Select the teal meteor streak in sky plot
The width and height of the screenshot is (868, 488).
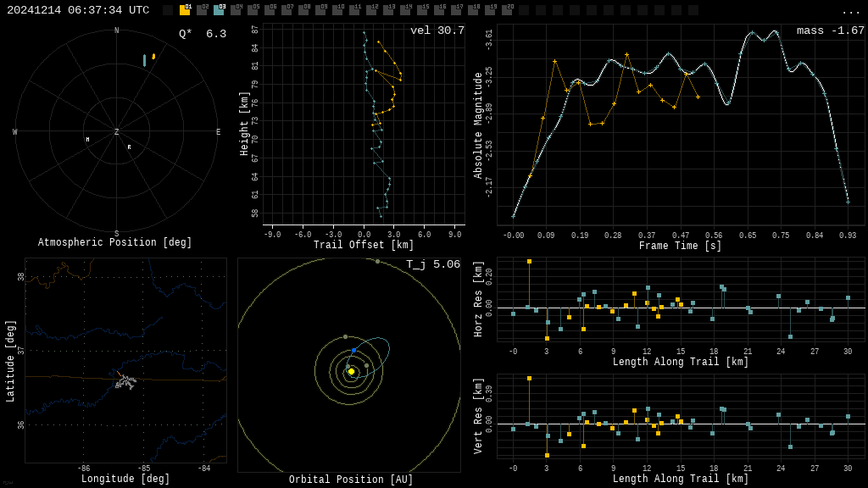(144, 60)
